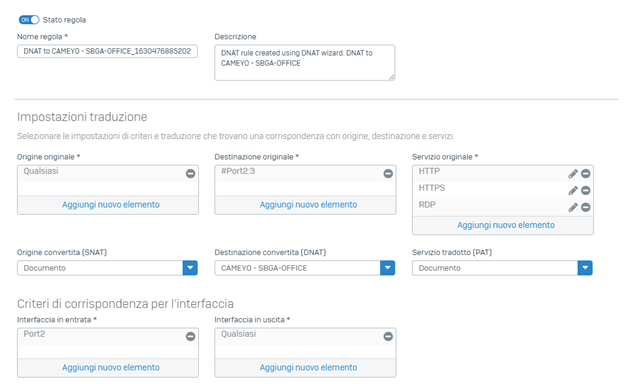The image size is (640, 384).
Task: Remove the HTTP service entry
Action: [x=585, y=174]
